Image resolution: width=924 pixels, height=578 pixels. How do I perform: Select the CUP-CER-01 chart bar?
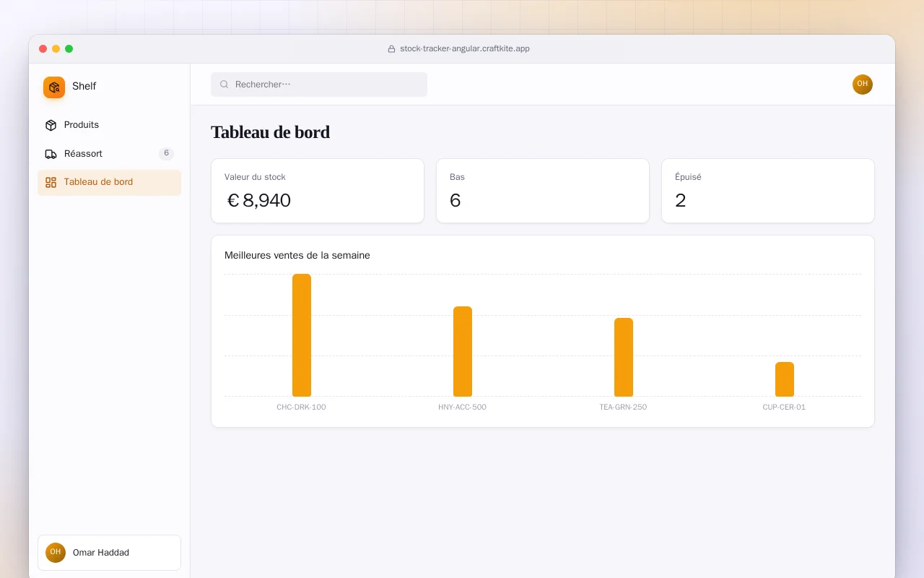pos(785,379)
